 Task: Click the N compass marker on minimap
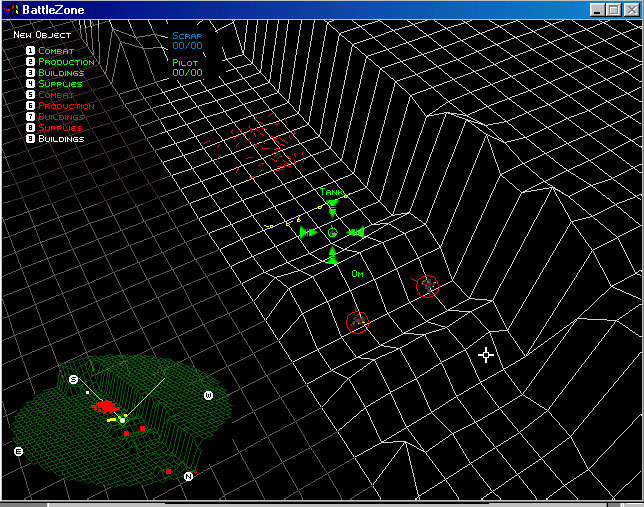[x=188, y=476]
